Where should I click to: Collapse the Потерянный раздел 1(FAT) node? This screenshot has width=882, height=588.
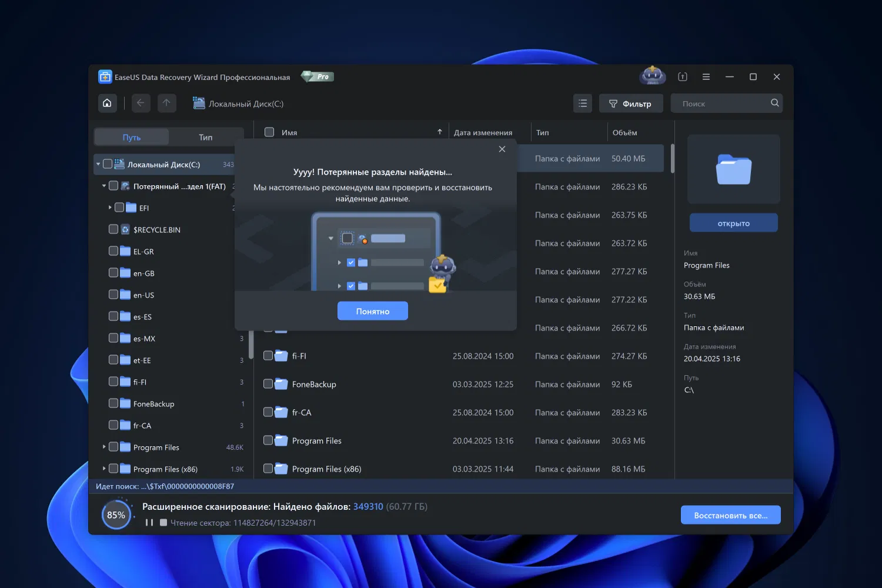[x=104, y=186]
